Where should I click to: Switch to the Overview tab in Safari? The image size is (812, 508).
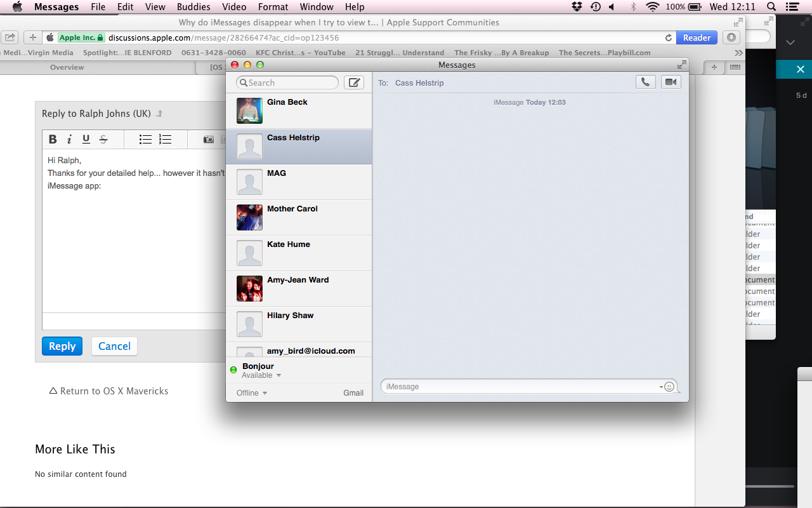tap(67, 67)
